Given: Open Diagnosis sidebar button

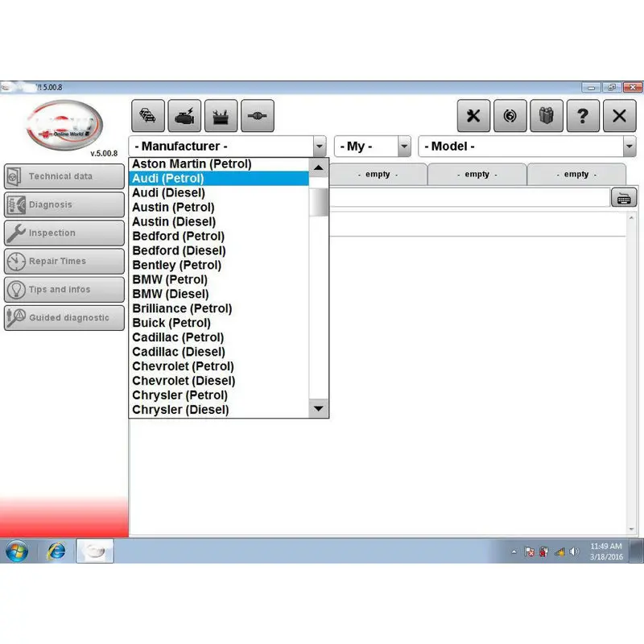Looking at the screenshot, I should 64,204.
